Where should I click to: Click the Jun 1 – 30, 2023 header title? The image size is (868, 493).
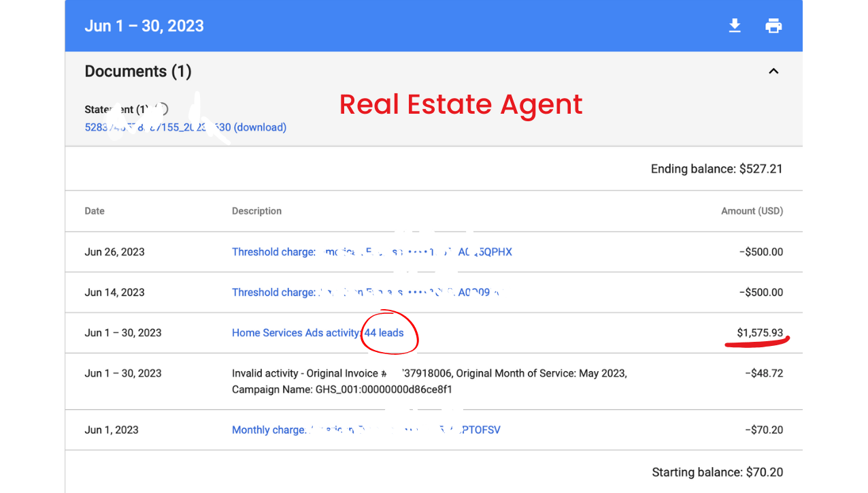(144, 26)
